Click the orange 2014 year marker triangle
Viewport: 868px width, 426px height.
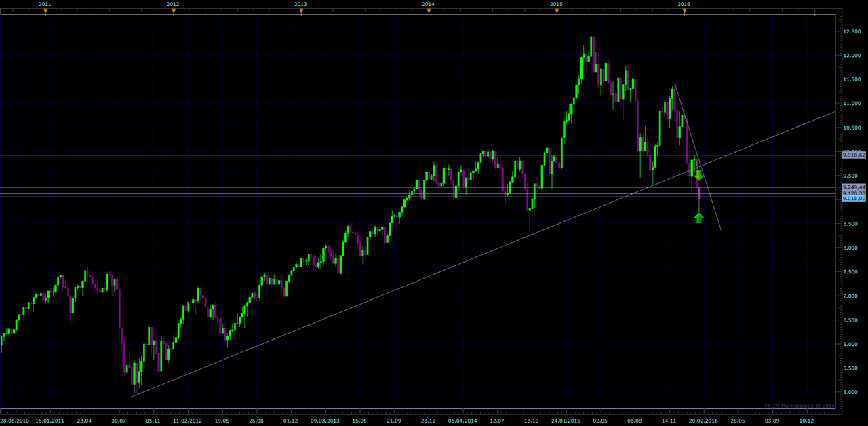click(x=429, y=11)
